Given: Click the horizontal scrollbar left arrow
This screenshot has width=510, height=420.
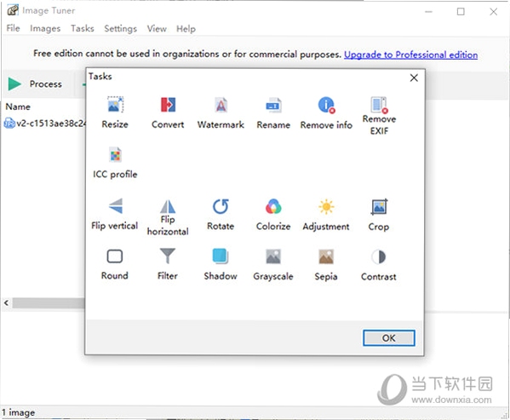Looking at the screenshot, I should click(x=6, y=303).
